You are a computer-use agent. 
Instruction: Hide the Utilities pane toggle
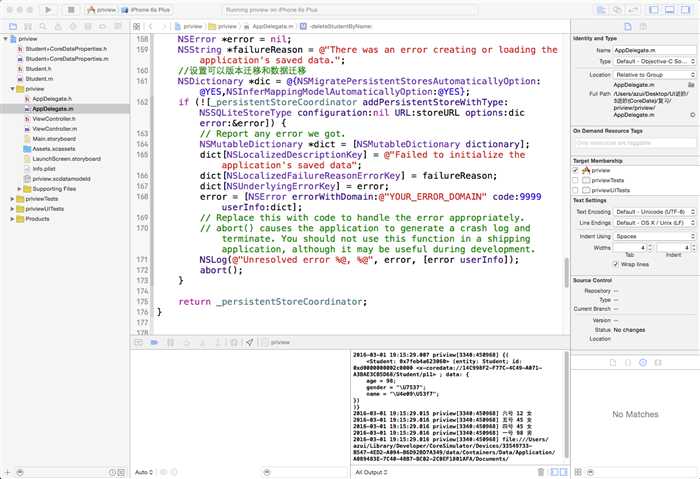(685, 10)
